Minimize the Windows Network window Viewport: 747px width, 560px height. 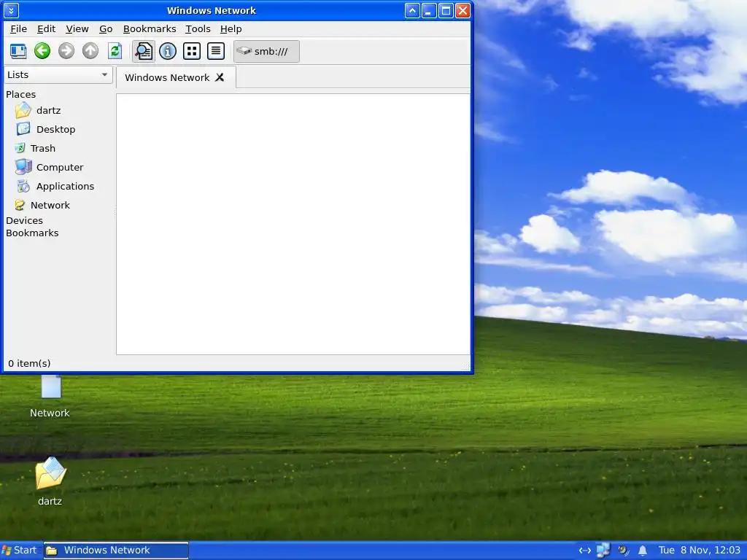tap(429, 10)
